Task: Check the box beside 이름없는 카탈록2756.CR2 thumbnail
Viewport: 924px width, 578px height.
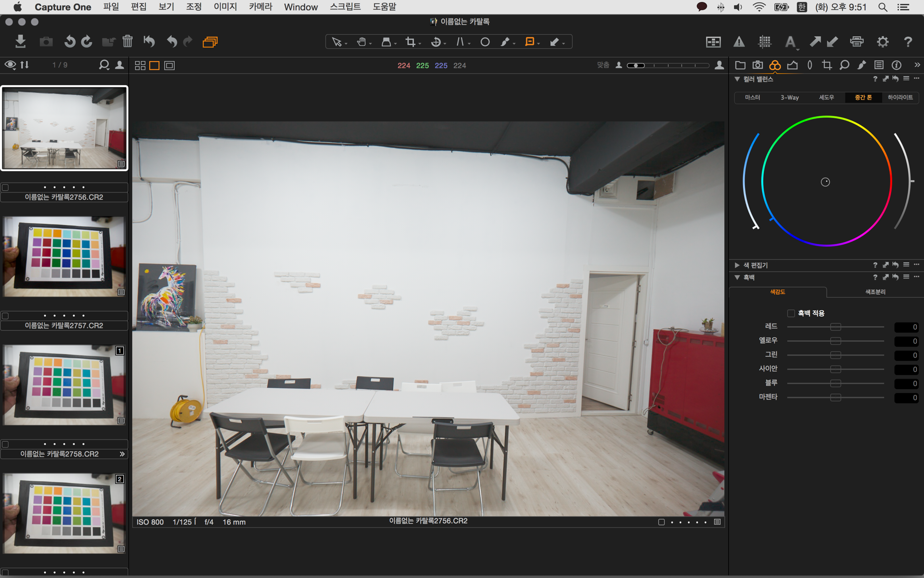Action: pos(6,187)
